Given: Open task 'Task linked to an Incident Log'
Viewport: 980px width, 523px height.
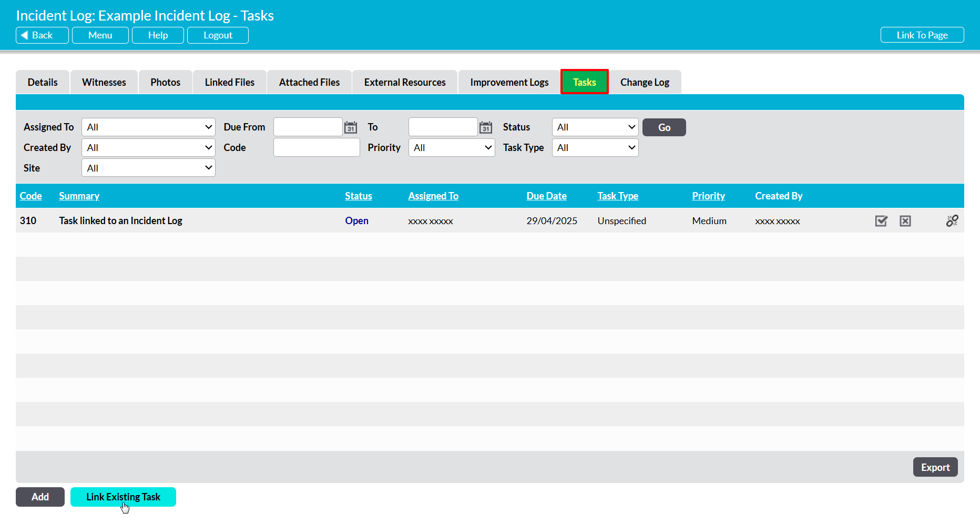Looking at the screenshot, I should click(x=120, y=220).
